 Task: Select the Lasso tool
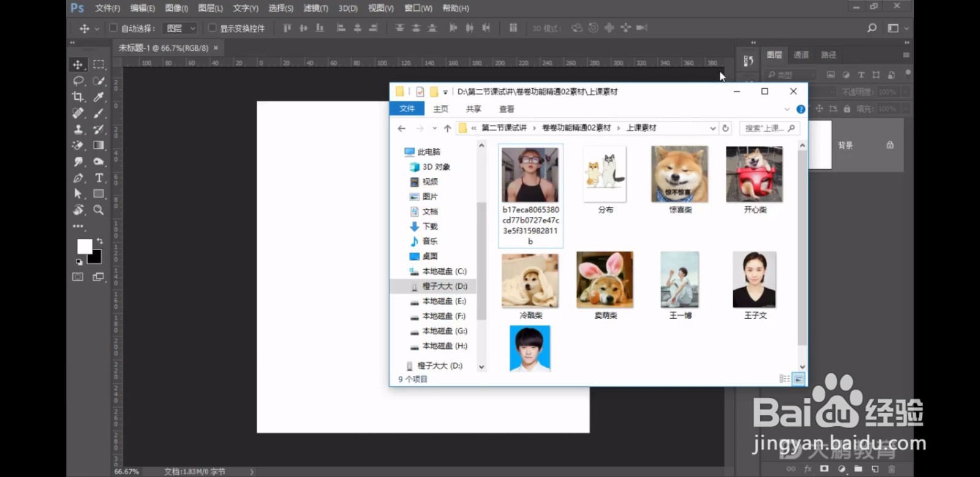[x=78, y=80]
